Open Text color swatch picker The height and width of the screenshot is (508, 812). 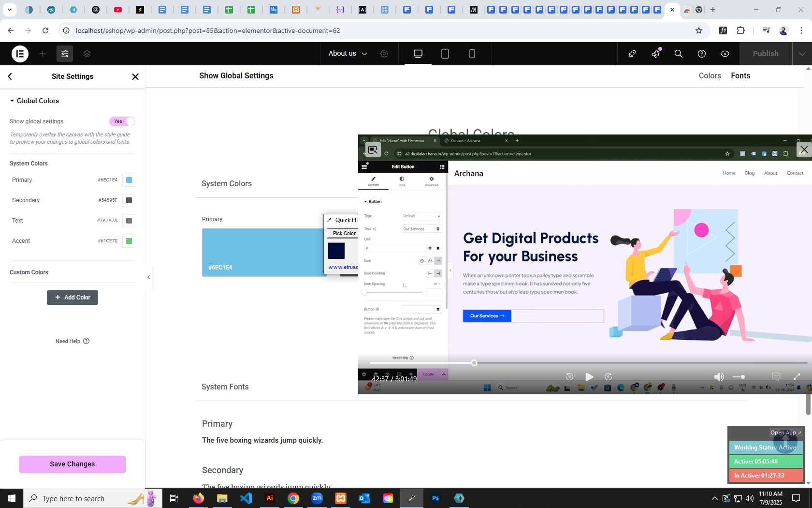tap(129, 221)
